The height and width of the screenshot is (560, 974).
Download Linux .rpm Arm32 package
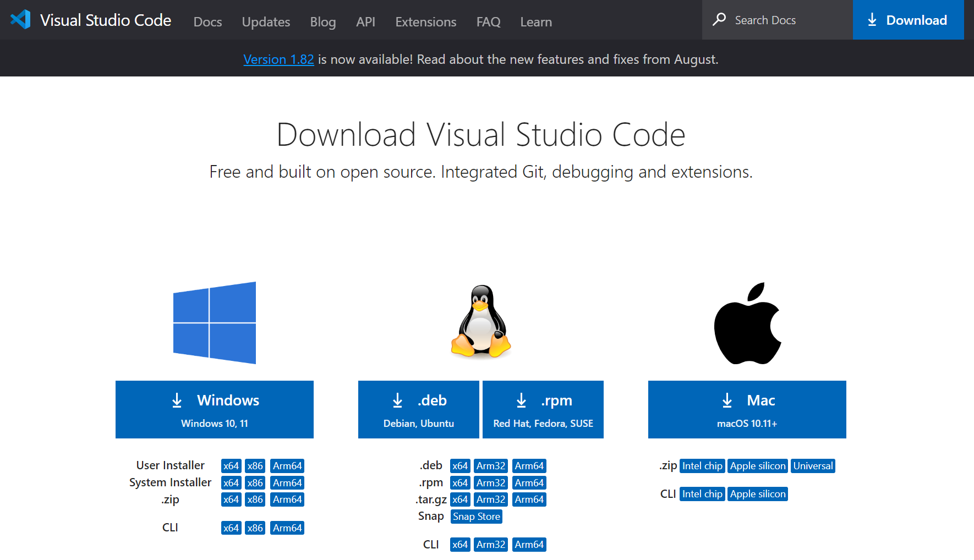[x=491, y=483]
